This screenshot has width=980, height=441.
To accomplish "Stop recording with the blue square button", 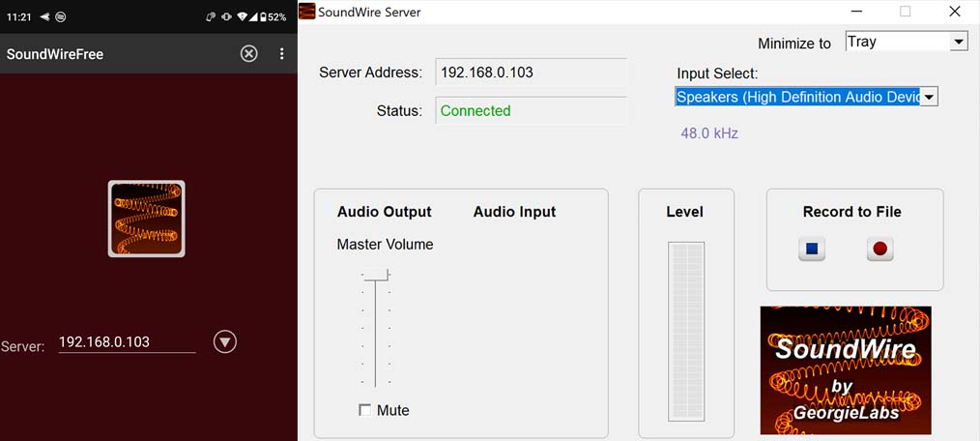I will 811,249.
